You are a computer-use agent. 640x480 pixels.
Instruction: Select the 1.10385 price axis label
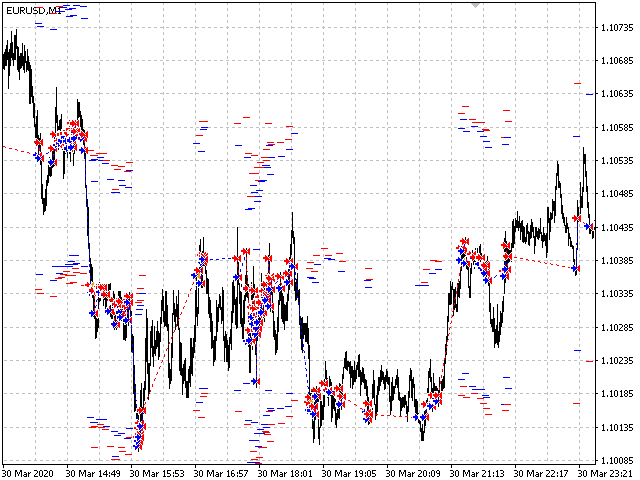pyautogui.click(x=617, y=260)
